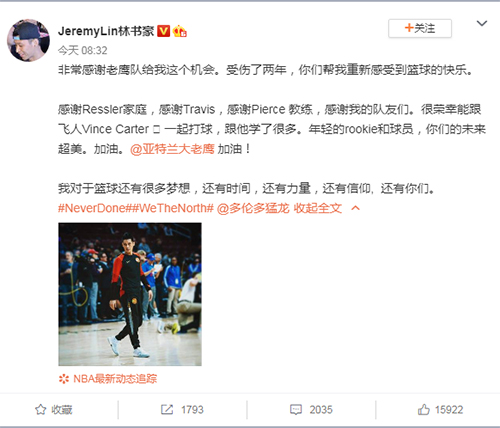The height and width of the screenshot is (428, 500).
Task: Click the NBA最新动态追踪 topic icon
Action: pos(64,379)
